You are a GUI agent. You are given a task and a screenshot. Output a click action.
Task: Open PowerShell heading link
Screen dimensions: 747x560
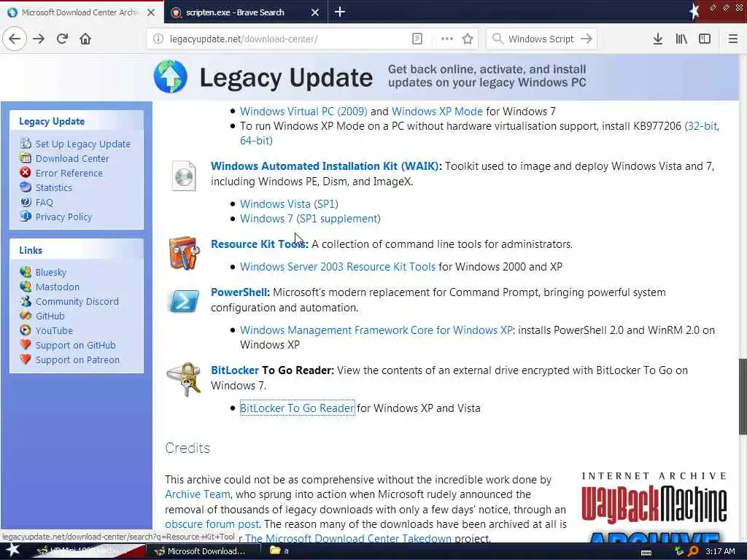pos(240,292)
